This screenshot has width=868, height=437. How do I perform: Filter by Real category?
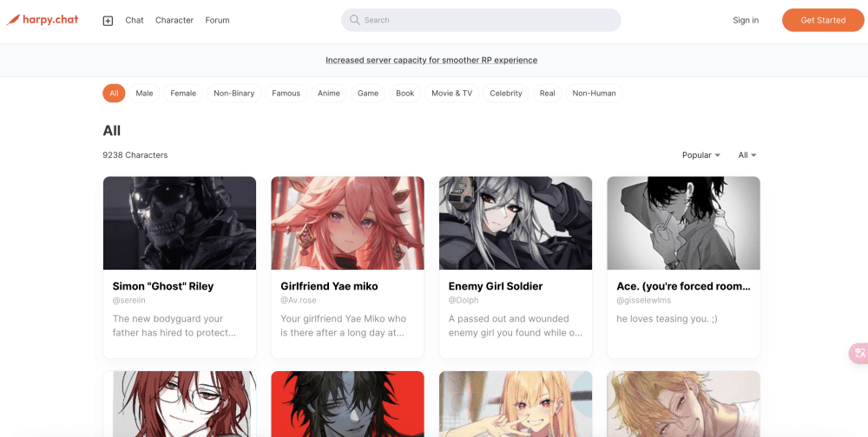click(548, 93)
